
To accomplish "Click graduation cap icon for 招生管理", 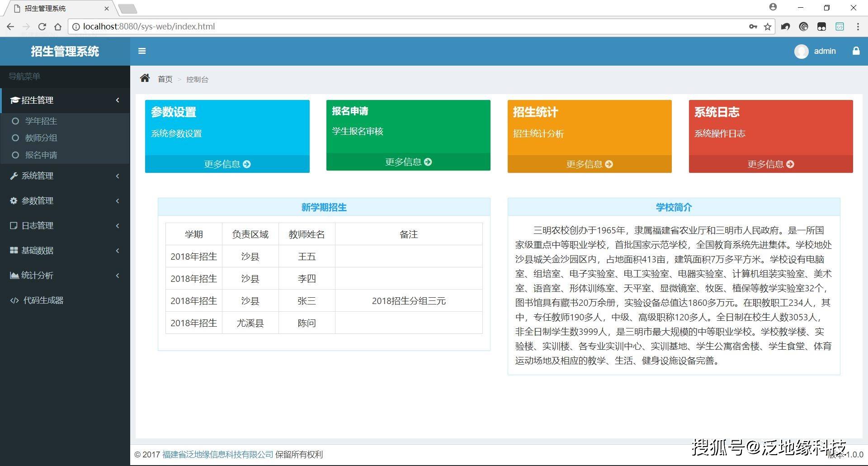I will click(x=14, y=100).
